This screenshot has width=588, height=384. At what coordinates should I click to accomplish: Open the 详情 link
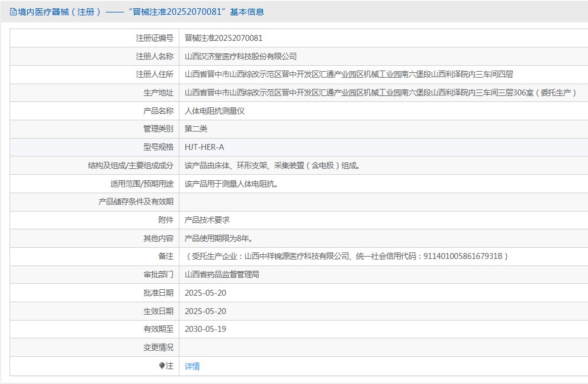pyautogui.click(x=192, y=366)
